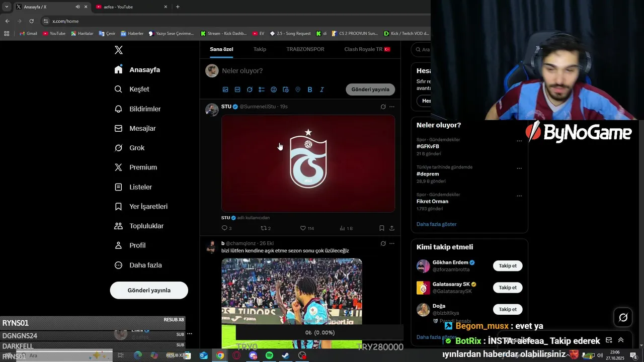
Task: Open Grok from the sidebar
Action: click(129, 148)
